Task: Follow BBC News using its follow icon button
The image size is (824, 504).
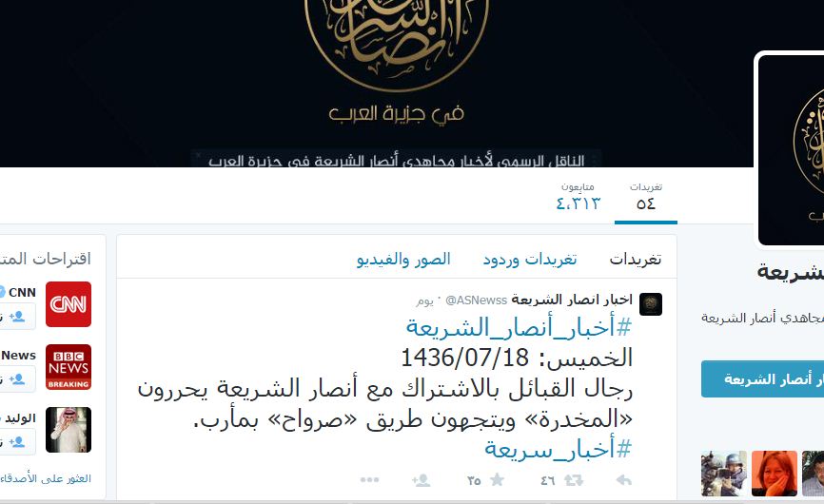Action: point(17,379)
